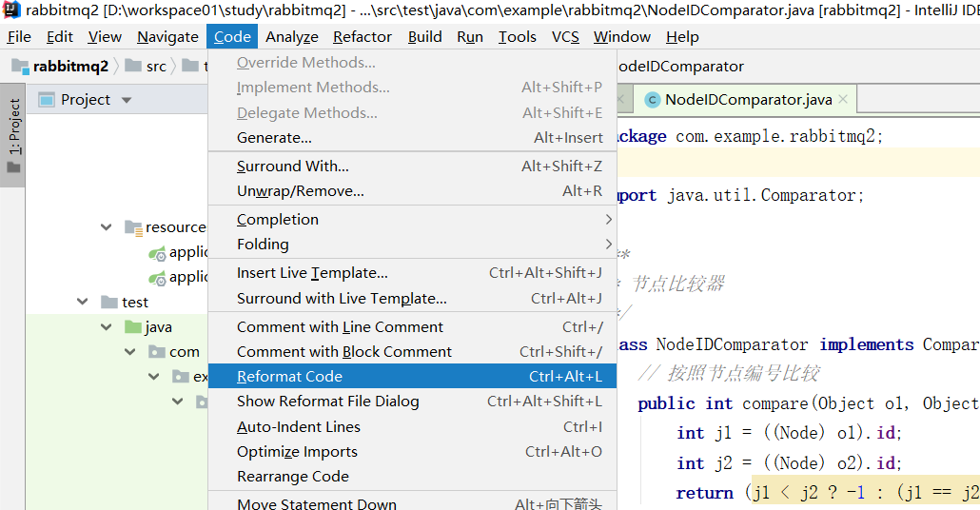Screen dimensions: 980x510
Task: Select Surround With... menu entry
Action: pos(413,167)
